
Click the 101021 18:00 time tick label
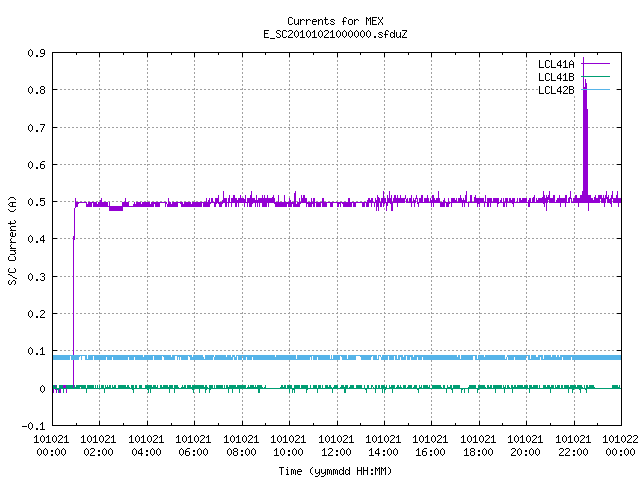click(x=478, y=446)
